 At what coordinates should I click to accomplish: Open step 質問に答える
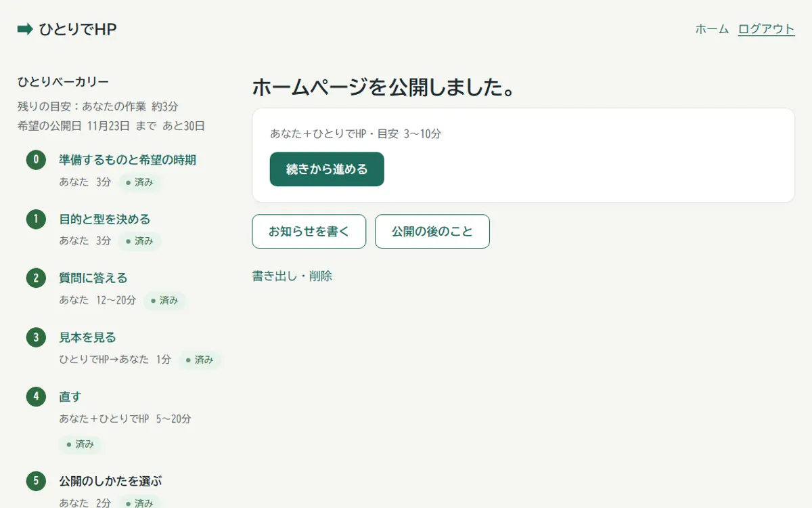(93, 278)
